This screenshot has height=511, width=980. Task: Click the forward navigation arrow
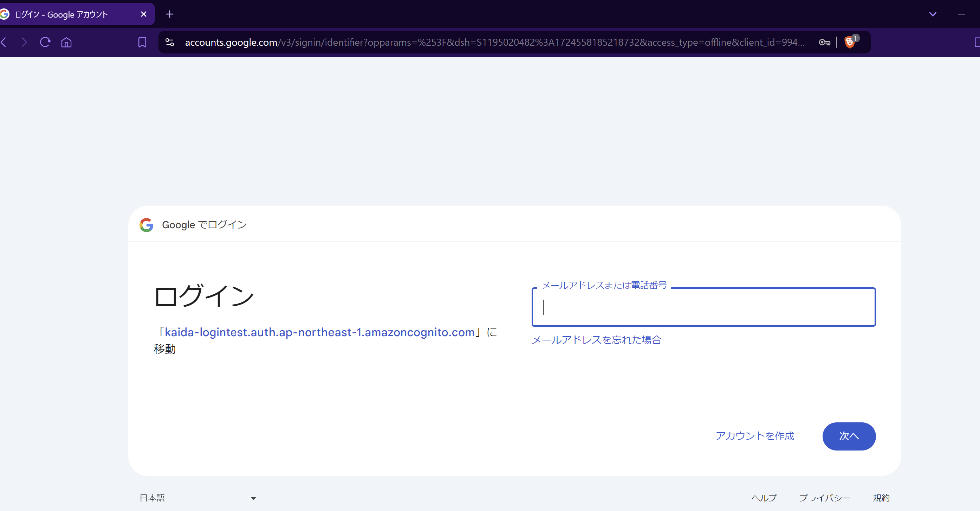coord(24,42)
